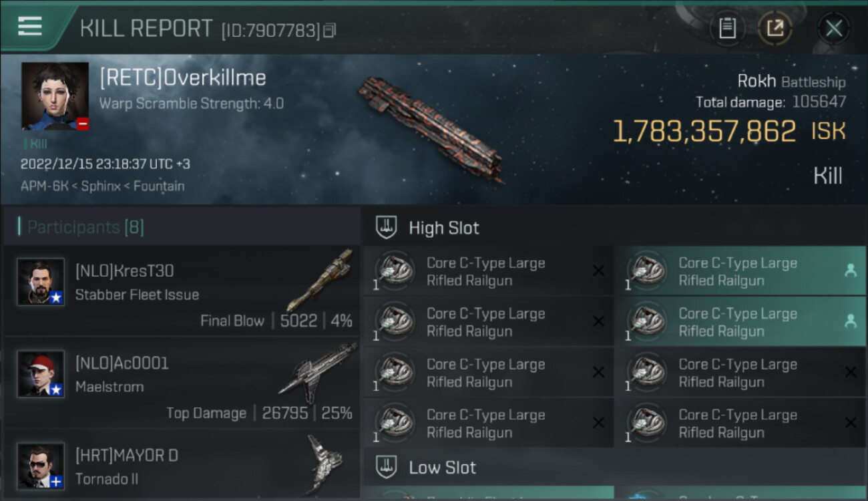Image resolution: width=868 pixels, height=501 pixels.
Task: Click the Rokh ship image
Action: coord(431,128)
